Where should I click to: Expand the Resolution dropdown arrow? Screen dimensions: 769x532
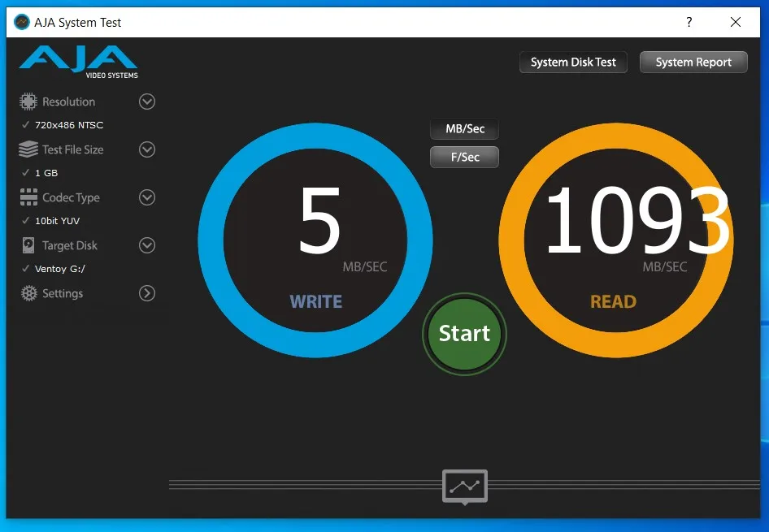click(147, 102)
